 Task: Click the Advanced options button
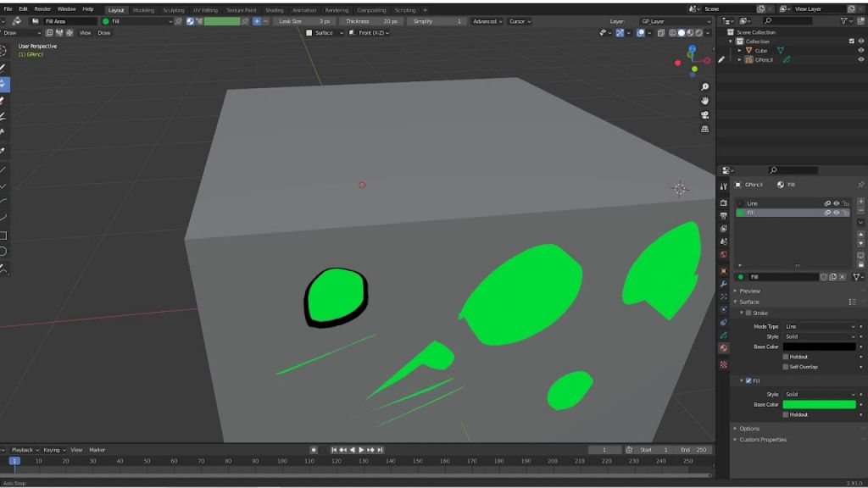coord(487,21)
